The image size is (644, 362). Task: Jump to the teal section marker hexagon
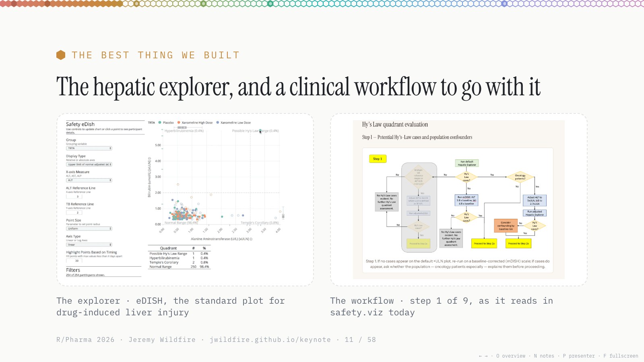click(270, 4)
